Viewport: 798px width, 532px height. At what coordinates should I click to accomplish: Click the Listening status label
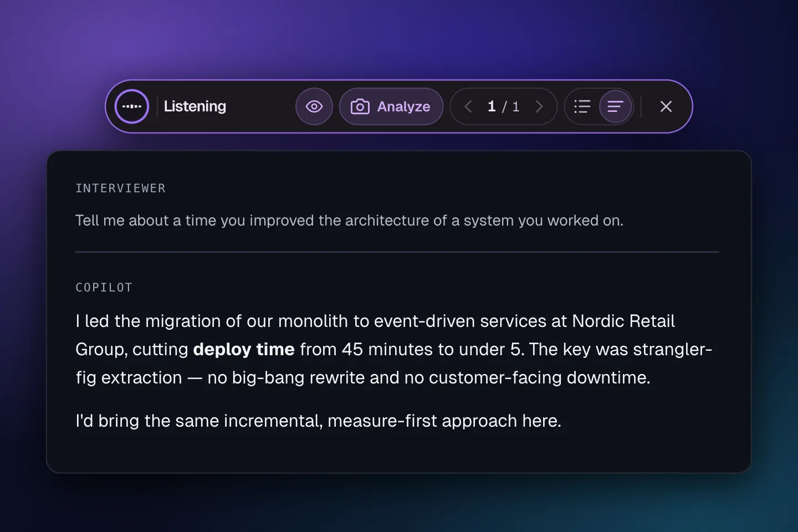point(195,106)
